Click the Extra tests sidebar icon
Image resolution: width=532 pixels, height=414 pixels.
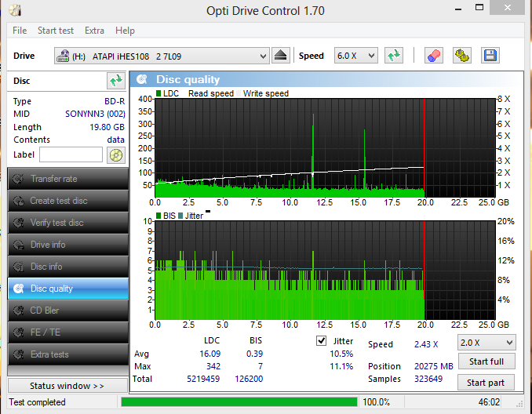coord(18,354)
